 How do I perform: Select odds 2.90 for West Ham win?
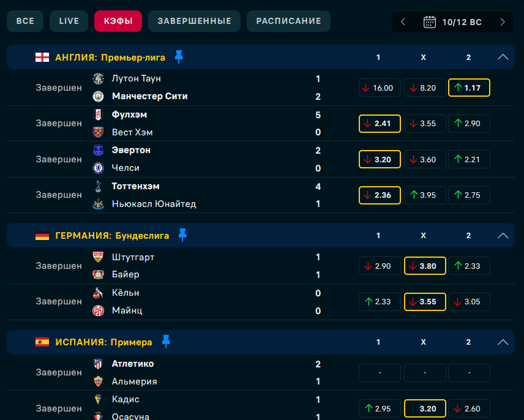click(x=469, y=124)
